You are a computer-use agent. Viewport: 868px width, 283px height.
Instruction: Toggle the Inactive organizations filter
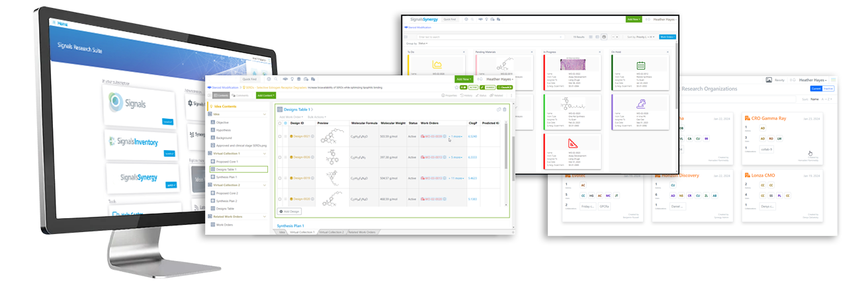[x=829, y=88]
